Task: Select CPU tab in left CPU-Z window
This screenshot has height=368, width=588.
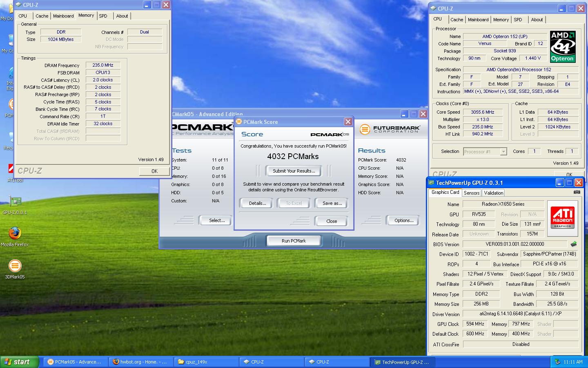Action: tap(23, 16)
